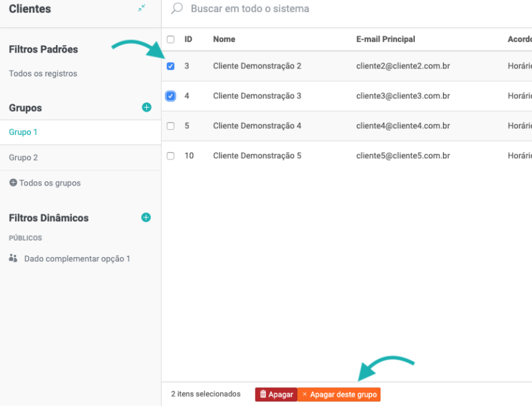Open the Grupo 2 group
532x406 pixels.
(23, 157)
